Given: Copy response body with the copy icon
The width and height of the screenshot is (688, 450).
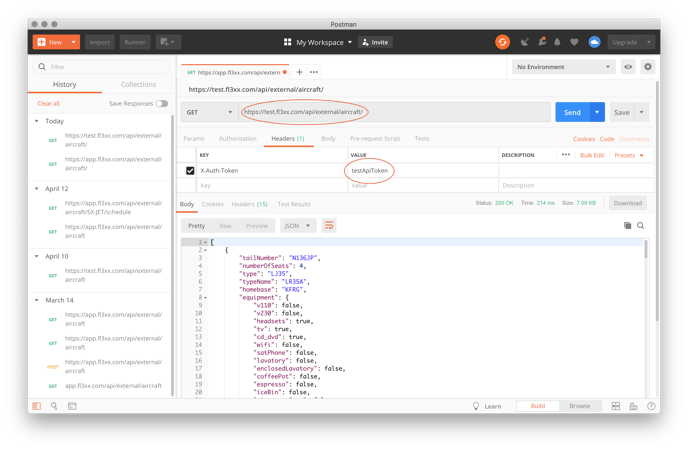Looking at the screenshot, I should click(627, 226).
